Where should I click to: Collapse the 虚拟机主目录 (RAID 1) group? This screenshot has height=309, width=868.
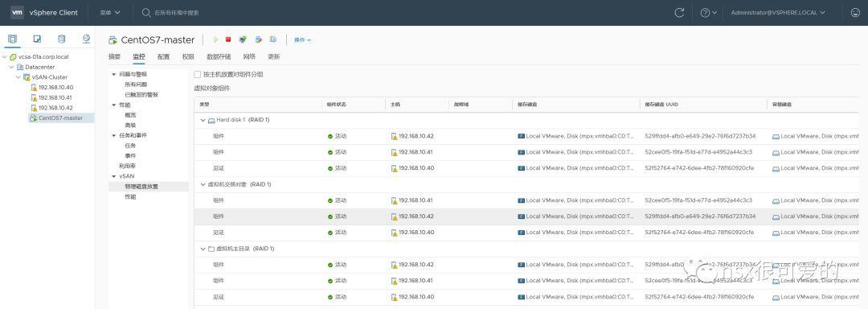pos(203,249)
